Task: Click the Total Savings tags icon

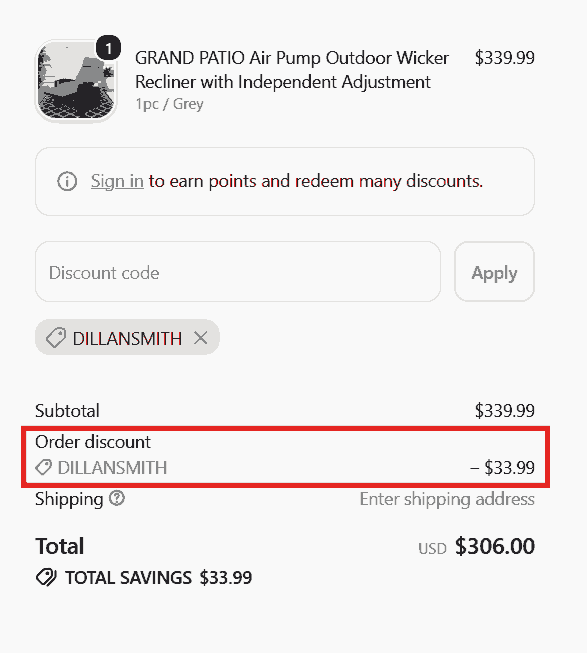Action: click(x=46, y=578)
